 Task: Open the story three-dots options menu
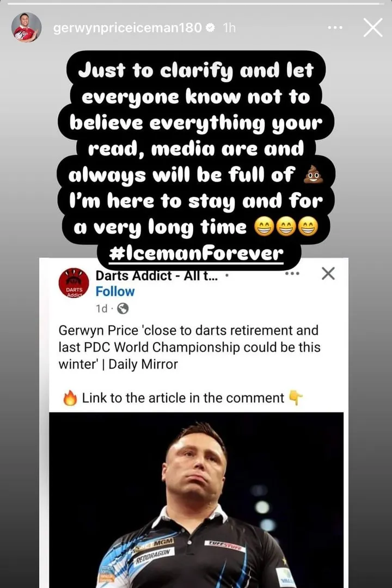[x=335, y=27]
